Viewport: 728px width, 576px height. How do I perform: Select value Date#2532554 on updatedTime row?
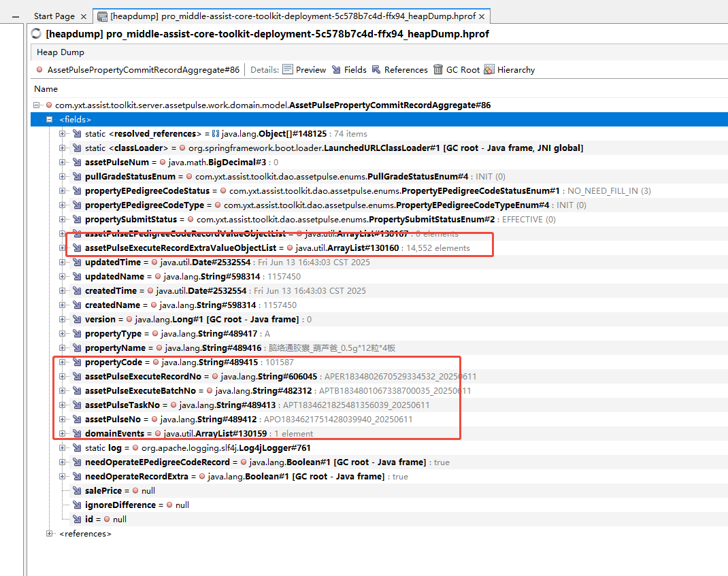[x=265, y=262]
